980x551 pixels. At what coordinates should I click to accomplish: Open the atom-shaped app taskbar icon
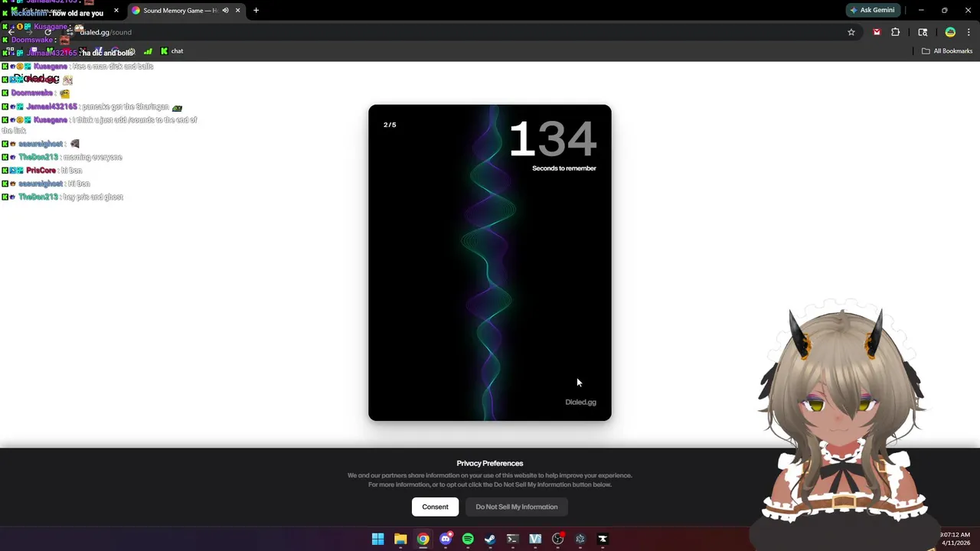[580, 539]
